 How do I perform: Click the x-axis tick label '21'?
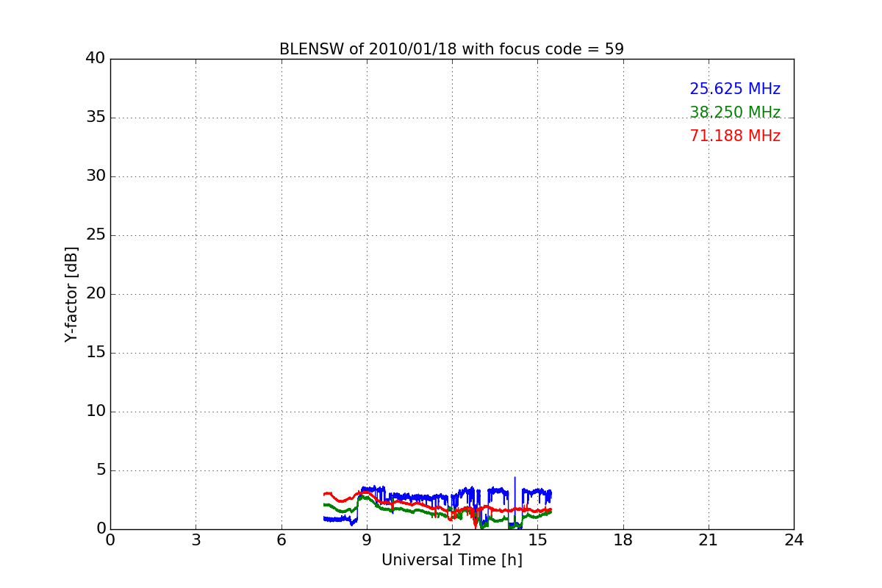[x=709, y=539]
